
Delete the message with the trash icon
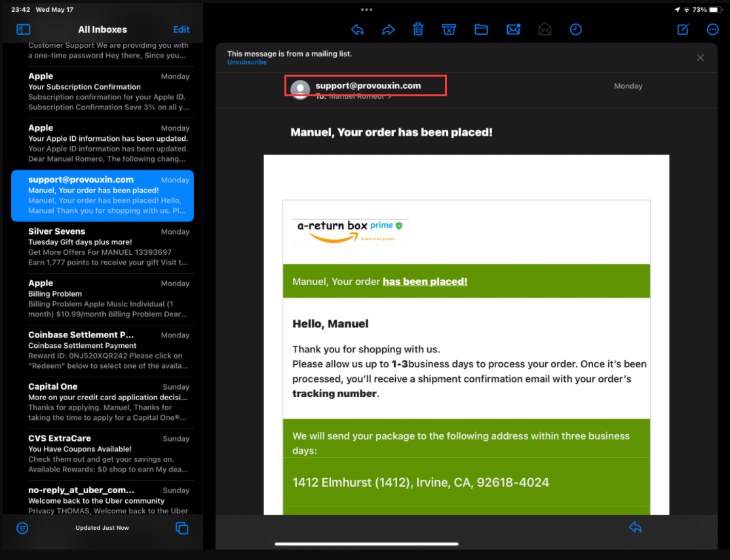coord(418,29)
